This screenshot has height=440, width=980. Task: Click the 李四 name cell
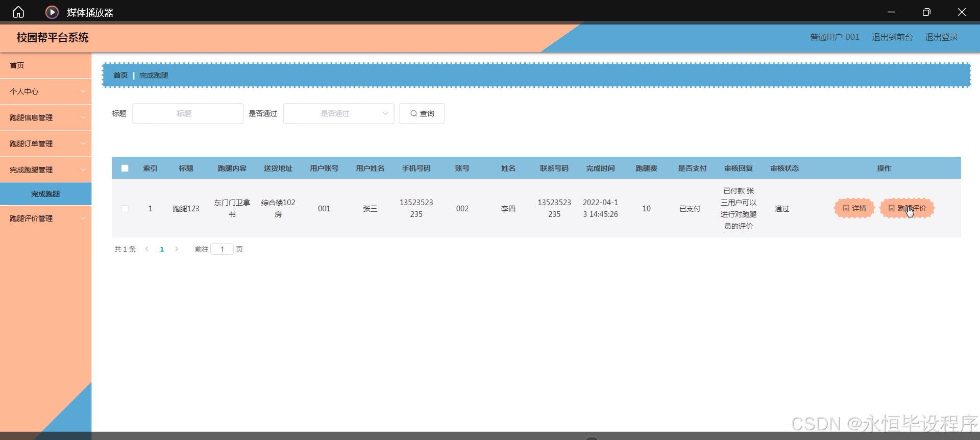pos(508,208)
